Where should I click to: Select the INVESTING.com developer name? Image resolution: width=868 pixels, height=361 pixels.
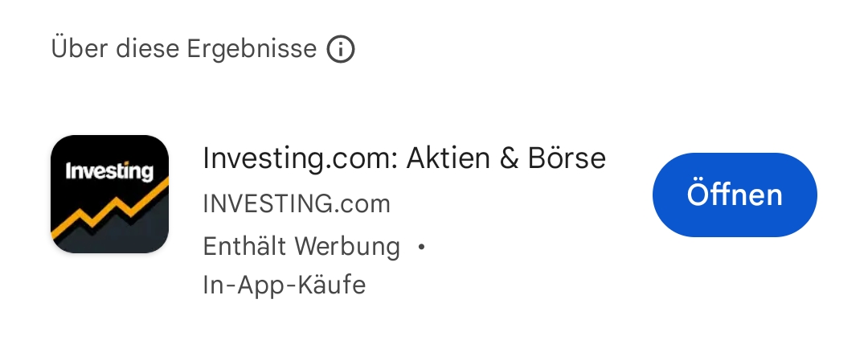click(x=297, y=204)
